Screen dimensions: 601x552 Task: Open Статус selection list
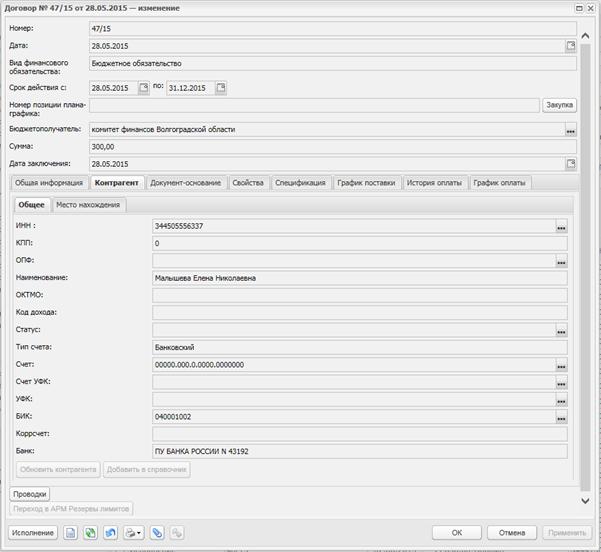tap(561, 330)
